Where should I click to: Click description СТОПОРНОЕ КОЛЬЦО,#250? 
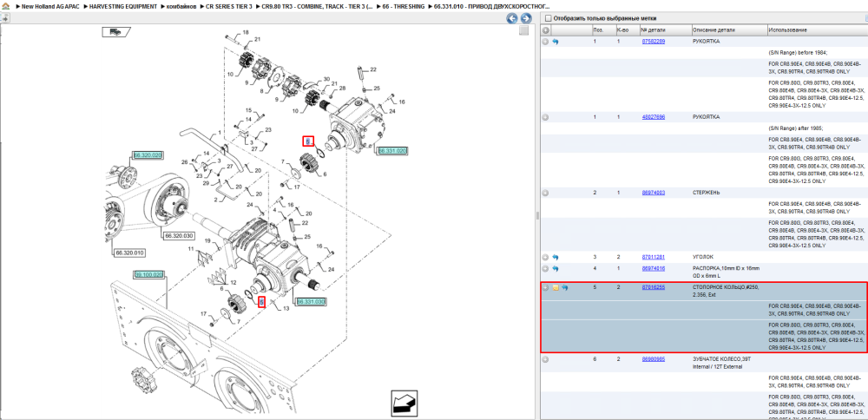tap(726, 291)
